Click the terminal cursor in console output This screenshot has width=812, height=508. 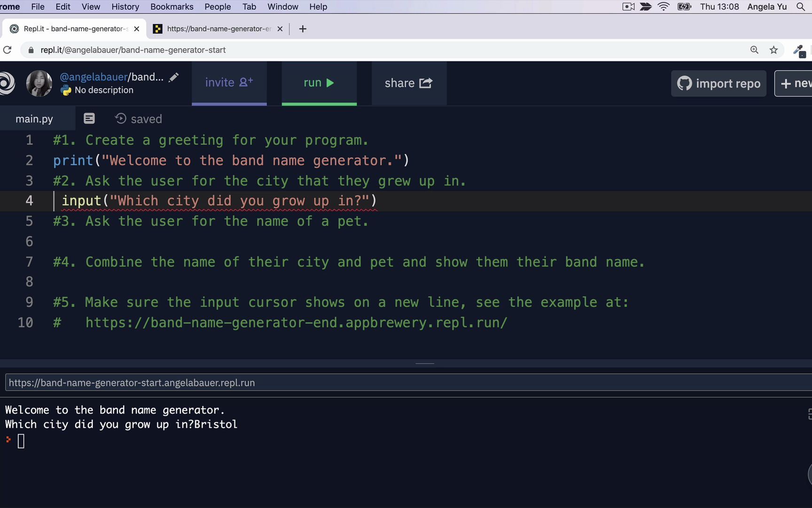pos(21,441)
